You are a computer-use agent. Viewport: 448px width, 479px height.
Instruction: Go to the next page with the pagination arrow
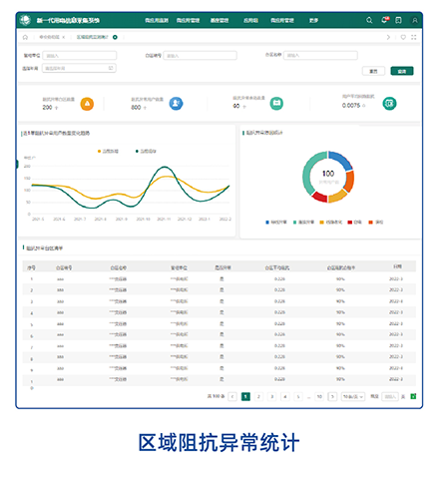click(332, 396)
